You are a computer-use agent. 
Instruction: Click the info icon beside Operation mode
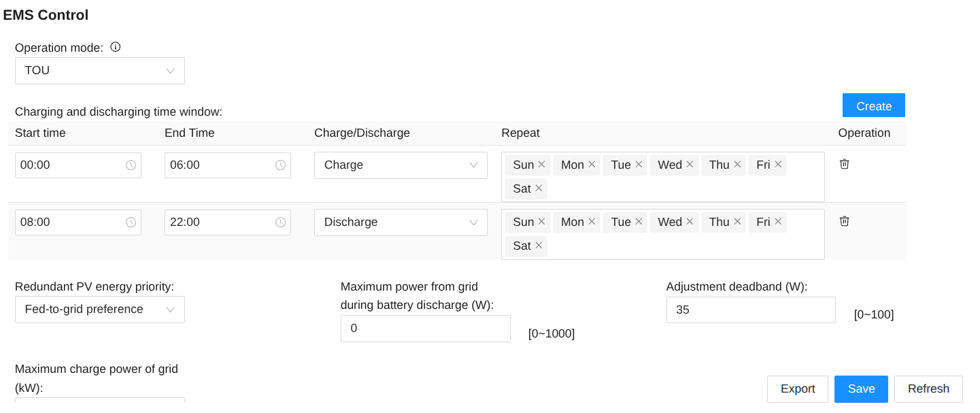tap(116, 47)
